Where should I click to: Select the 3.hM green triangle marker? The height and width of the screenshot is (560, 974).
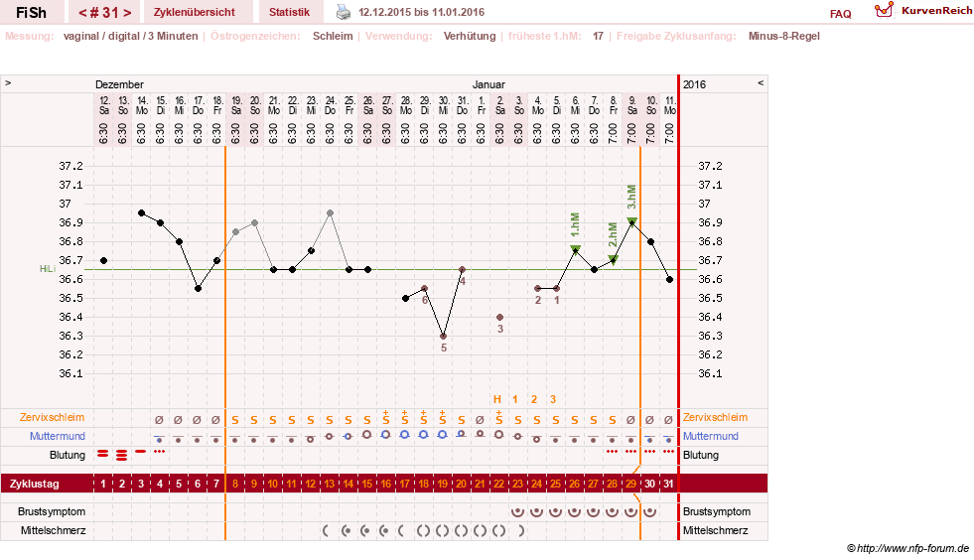click(x=631, y=221)
